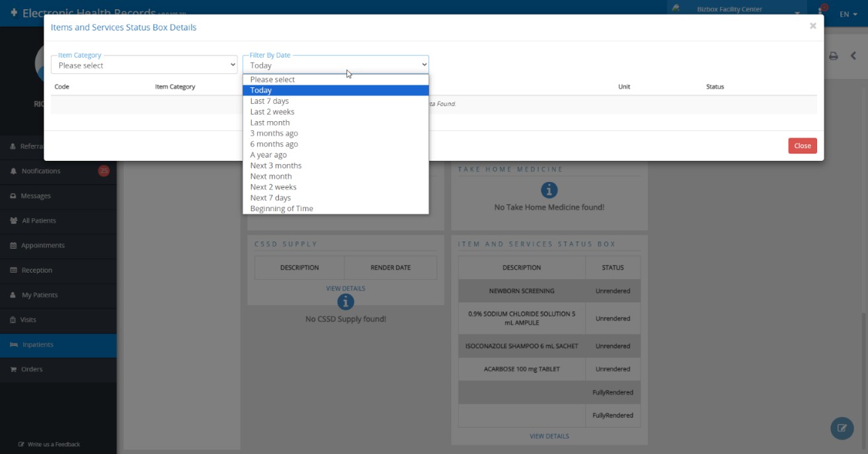Click the floating compose button bottom right
This screenshot has height=454, width=868.
(x=842, y=429)
